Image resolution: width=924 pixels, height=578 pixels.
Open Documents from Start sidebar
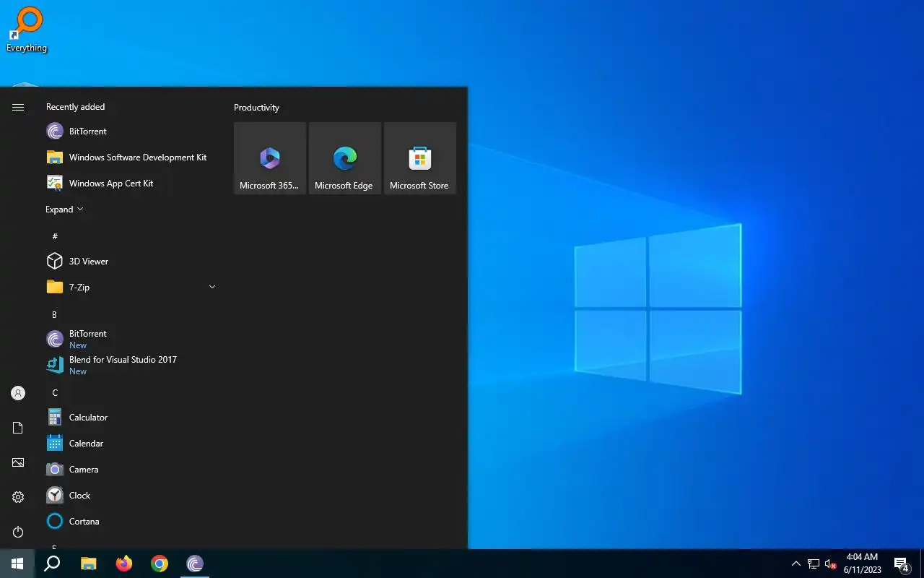pos(18,428)
